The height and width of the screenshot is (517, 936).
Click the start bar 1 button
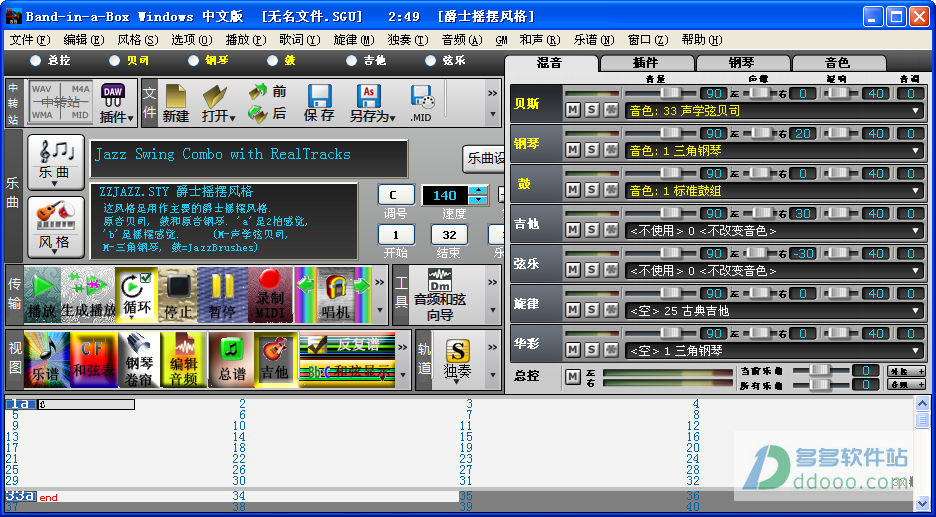(x=396, y=235)
